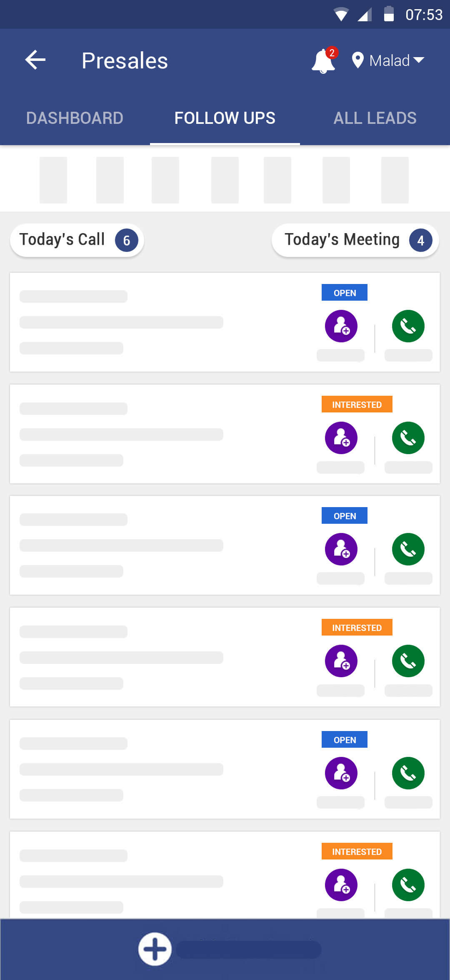Show Today's Call list
450x980 pixels.
77,240
